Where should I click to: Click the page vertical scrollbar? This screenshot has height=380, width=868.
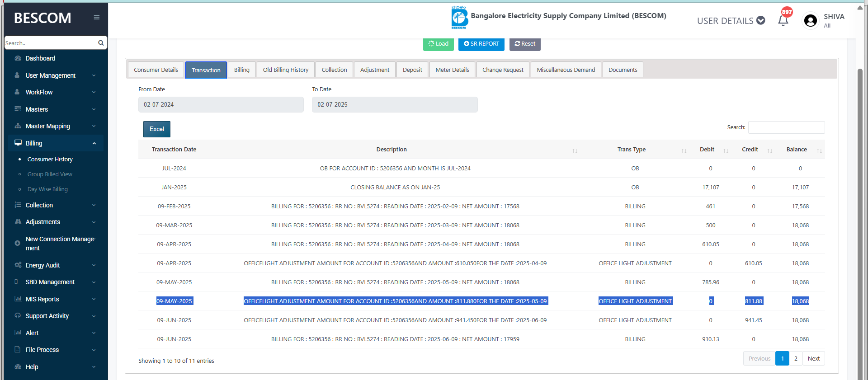point(860,224)
